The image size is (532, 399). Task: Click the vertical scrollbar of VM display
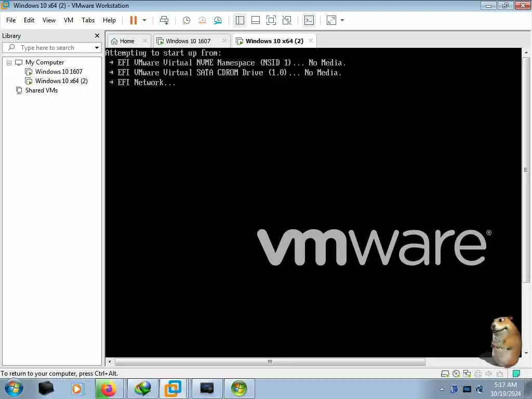tap(526, 170)
